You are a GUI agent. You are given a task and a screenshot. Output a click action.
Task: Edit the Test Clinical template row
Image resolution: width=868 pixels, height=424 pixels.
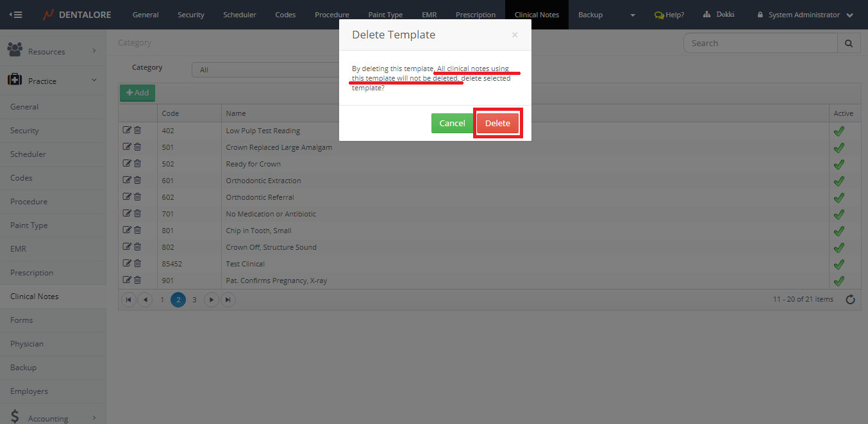(x=127, y=263)
